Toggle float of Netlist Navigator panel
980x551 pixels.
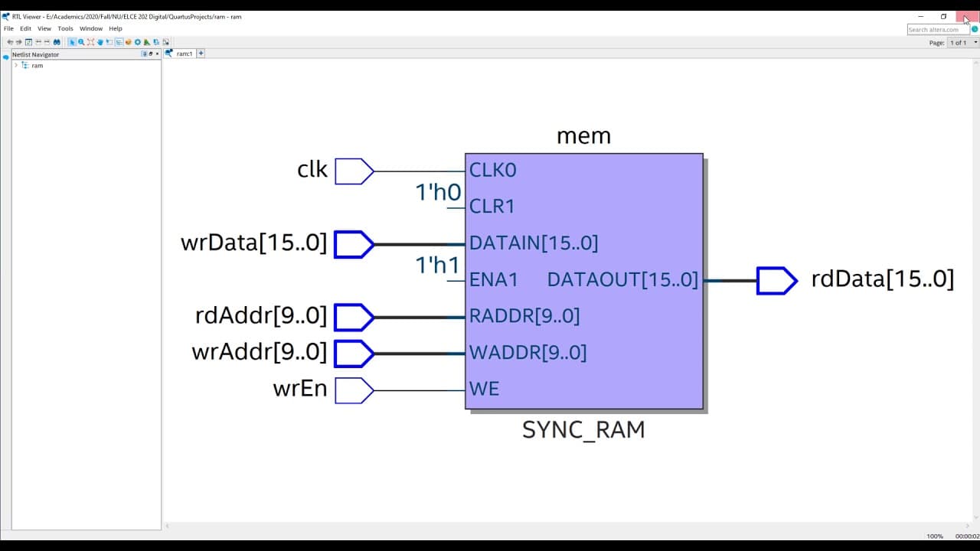(x=151, y=54)
